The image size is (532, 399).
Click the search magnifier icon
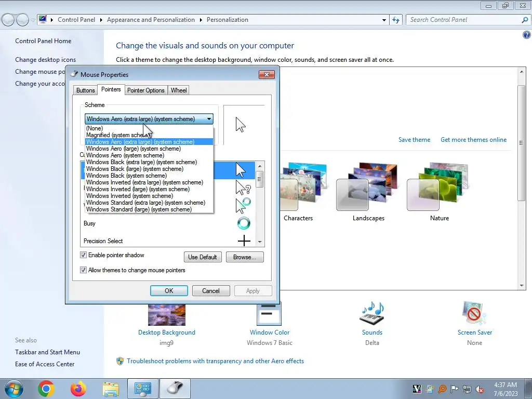525,20
